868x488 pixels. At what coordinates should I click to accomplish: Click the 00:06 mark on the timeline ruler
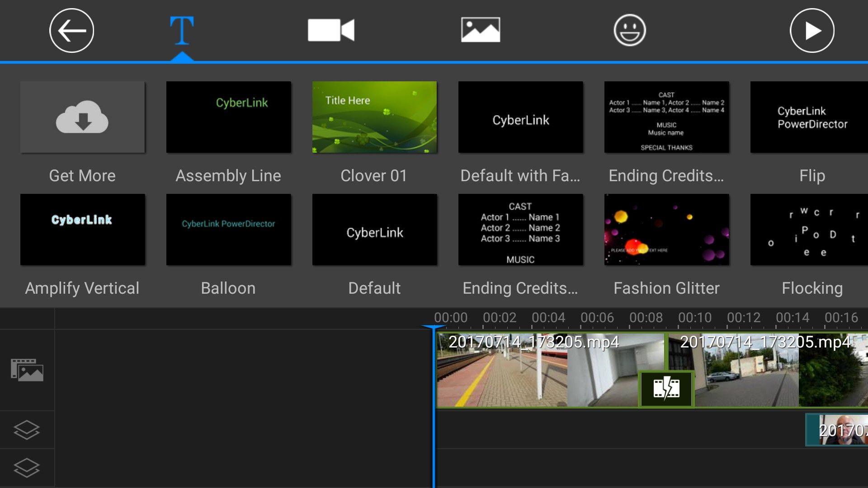(x=597, y=318)
